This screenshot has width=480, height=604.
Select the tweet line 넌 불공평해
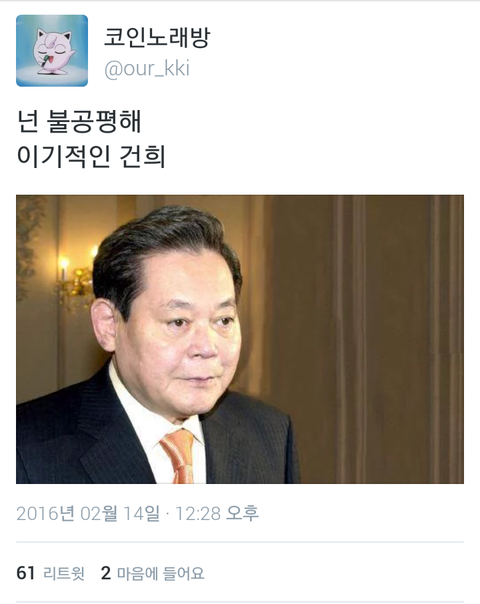[79, 121]
